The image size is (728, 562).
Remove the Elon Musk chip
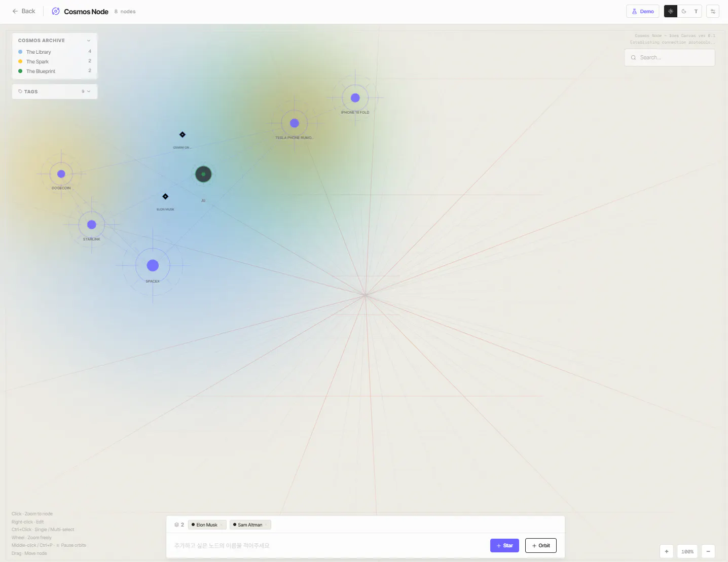(x=222, y=525)
